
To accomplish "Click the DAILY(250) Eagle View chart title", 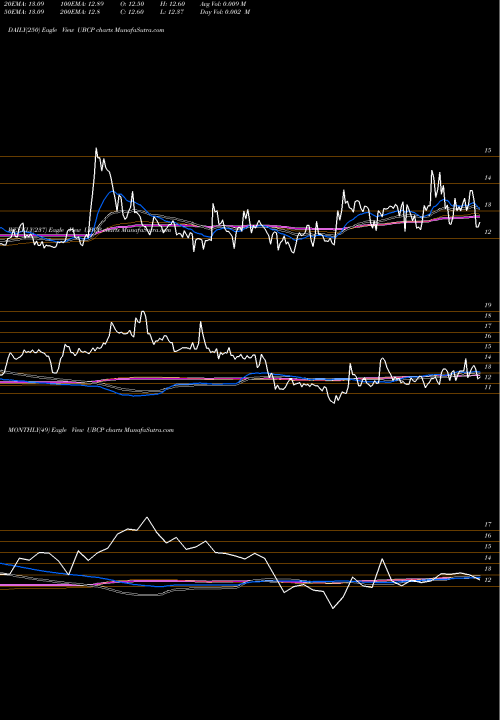I will click(x=86, y=30).
